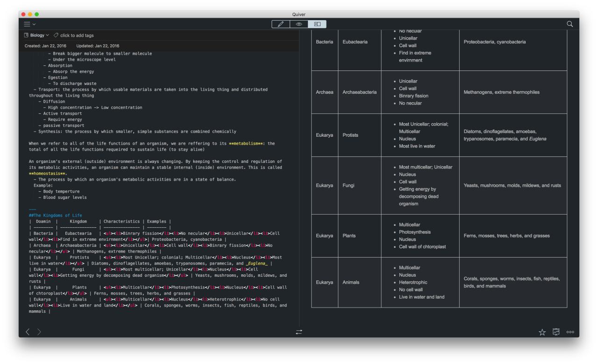The width and height of the screenshot is (598, 364).
Task: Open presentation mode icon at the bottom right
Action: coord(556,332)
